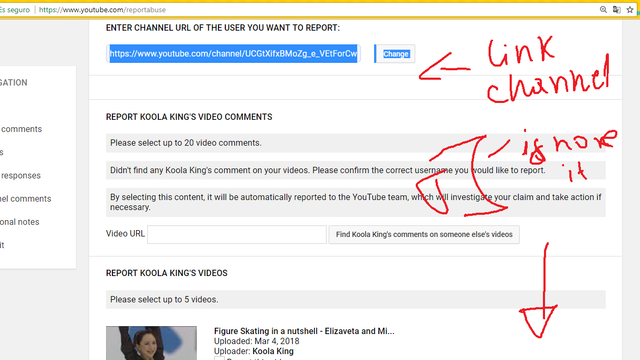This screenshot has height=360, width=640.
Task: Click the zoom magnifier icon in address bar
Action: (603, 9)
